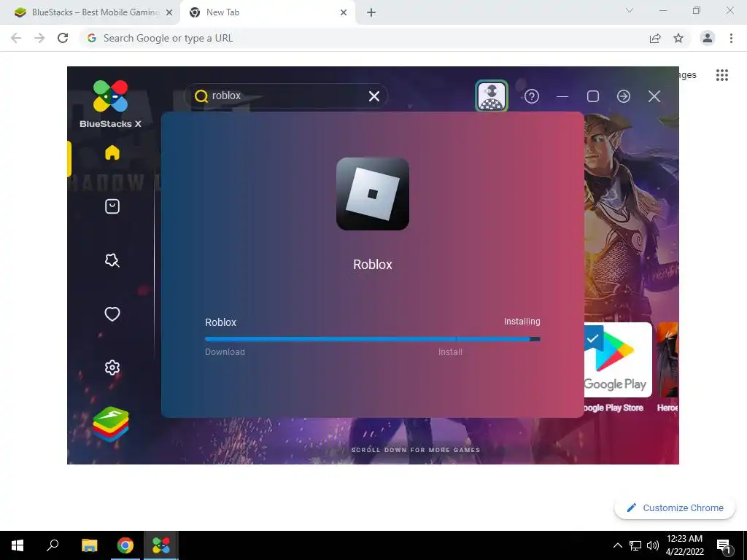The image size is (747, 560).
Task: Click the BlueStacks X logo
Action: (x=111, y=104)
